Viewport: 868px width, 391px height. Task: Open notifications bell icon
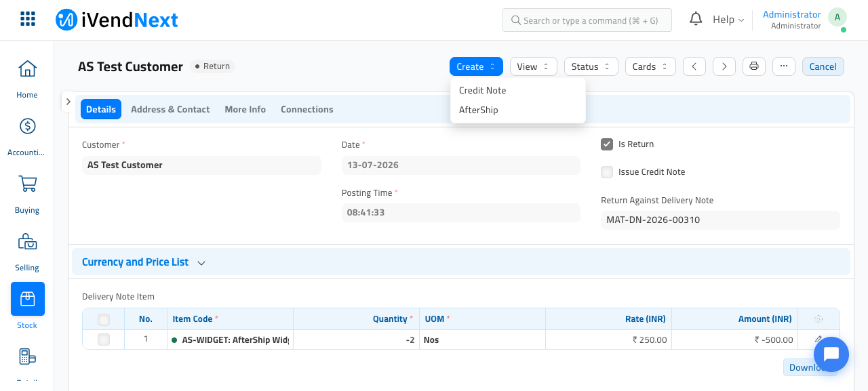click(696, 19)
